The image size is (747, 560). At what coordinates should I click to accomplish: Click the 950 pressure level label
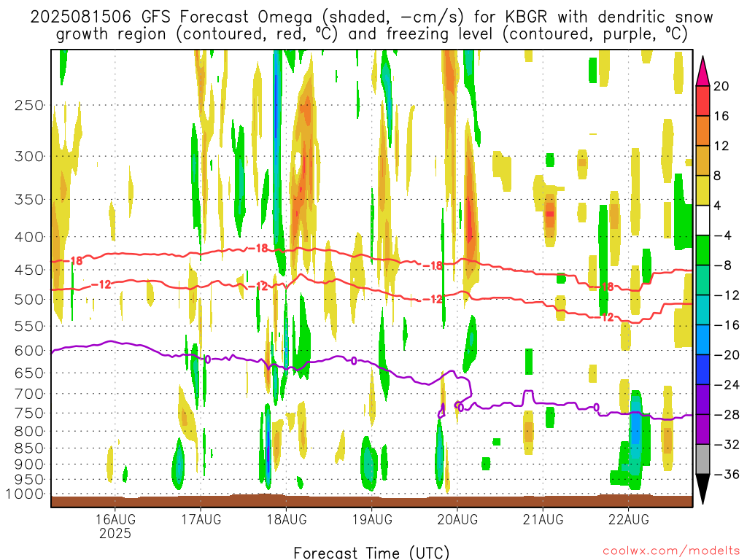tap(29, 480)
